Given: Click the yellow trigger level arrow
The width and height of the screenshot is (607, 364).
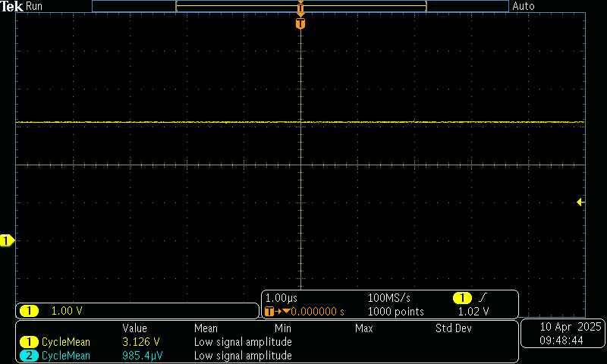Looking at the screenshot, I should point(580,202).
